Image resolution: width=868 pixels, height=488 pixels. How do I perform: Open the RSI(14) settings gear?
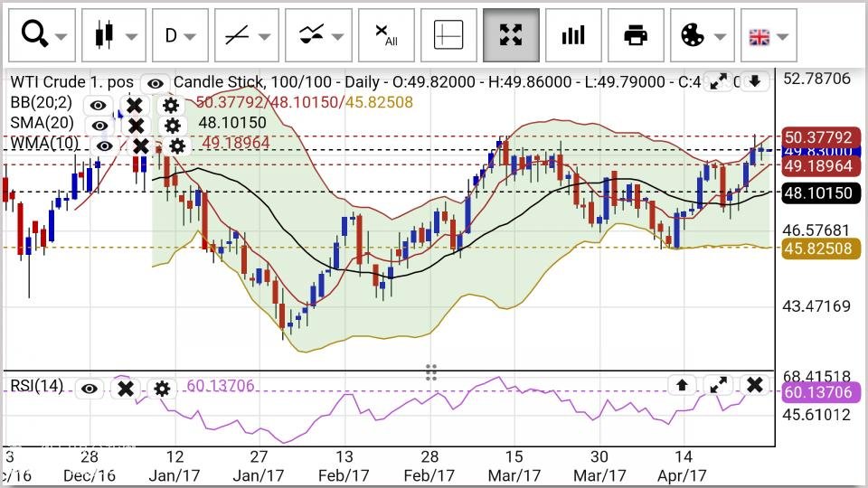[x=162, y=389]
